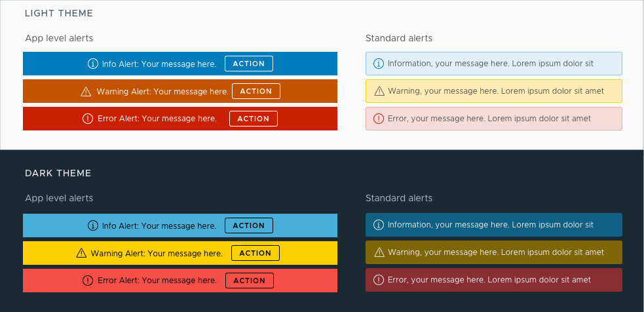Click the red error icon in pink standard alert
Screen dimensions: 644x312
(378, 119)
